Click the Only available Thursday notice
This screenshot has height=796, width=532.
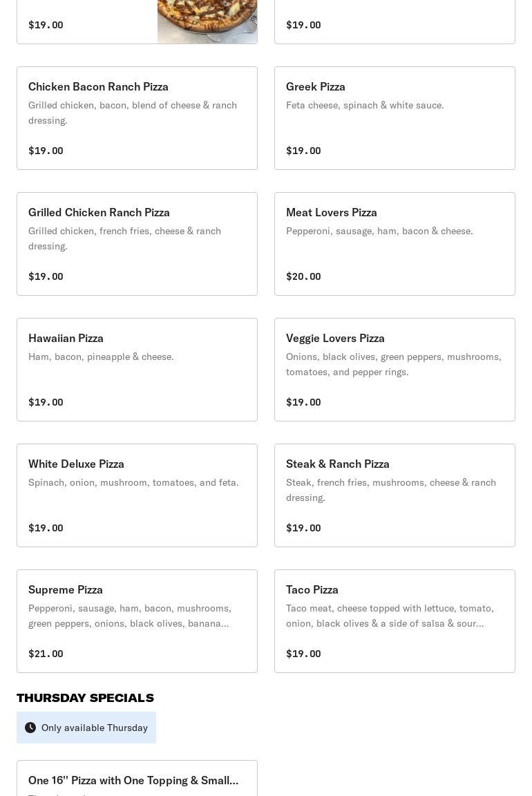tap(86, 728)
